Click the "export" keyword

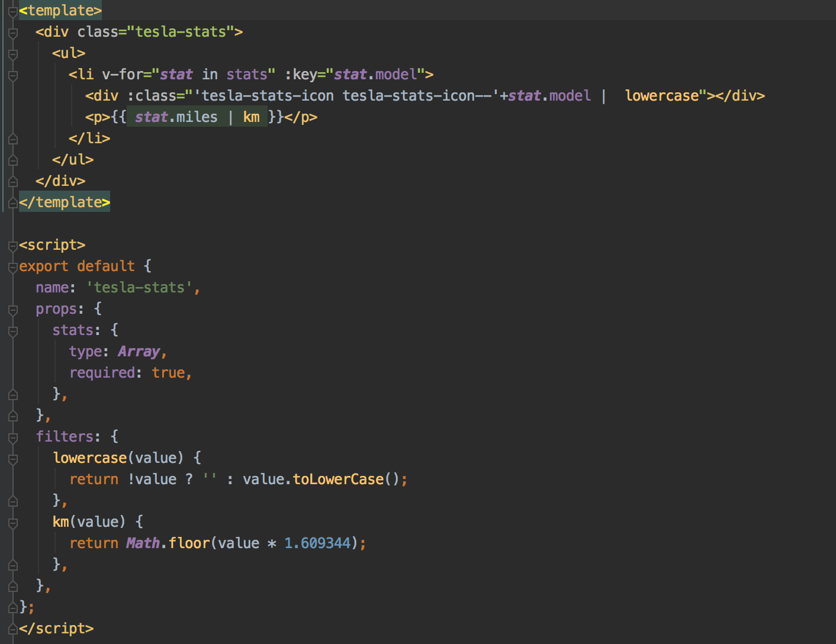(x=44, y=266)
